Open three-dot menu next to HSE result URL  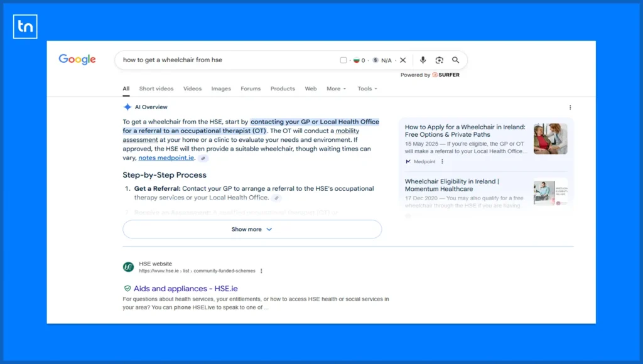pos(261,271)
